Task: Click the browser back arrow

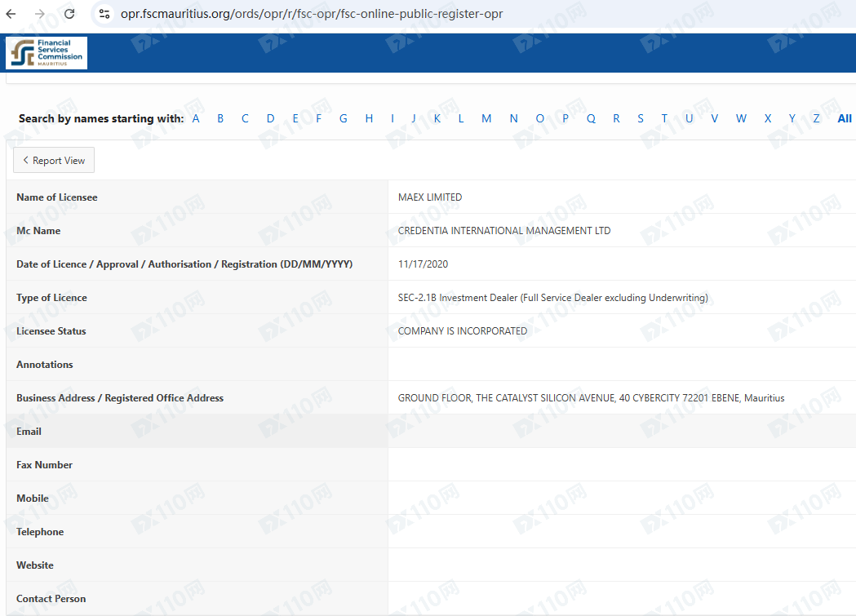Action: tap(11, 14)
